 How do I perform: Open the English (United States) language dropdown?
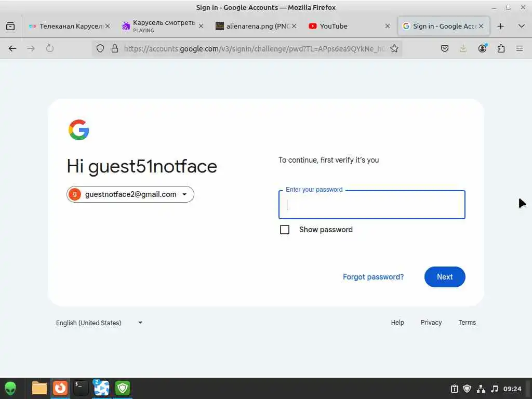99,323
